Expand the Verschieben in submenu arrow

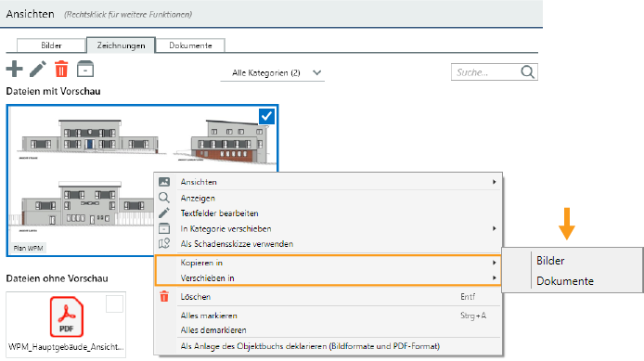pos(495,278)
